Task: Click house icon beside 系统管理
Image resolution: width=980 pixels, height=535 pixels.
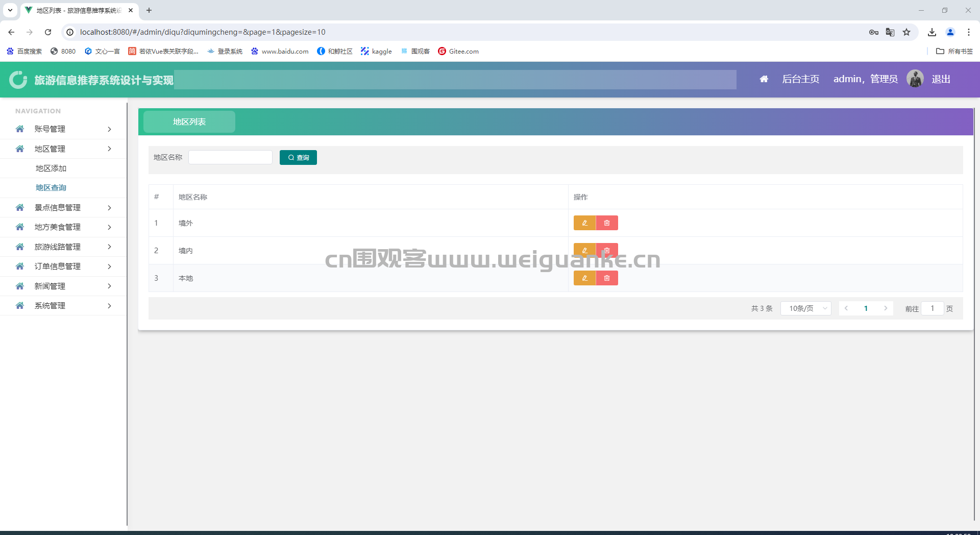Action: click(x=20, y=306)
